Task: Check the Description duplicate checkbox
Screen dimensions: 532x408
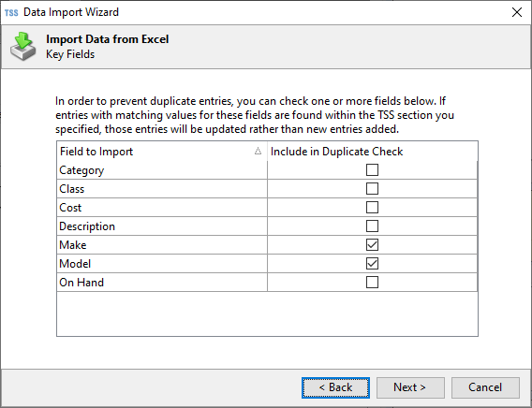Action: point(372,226)
